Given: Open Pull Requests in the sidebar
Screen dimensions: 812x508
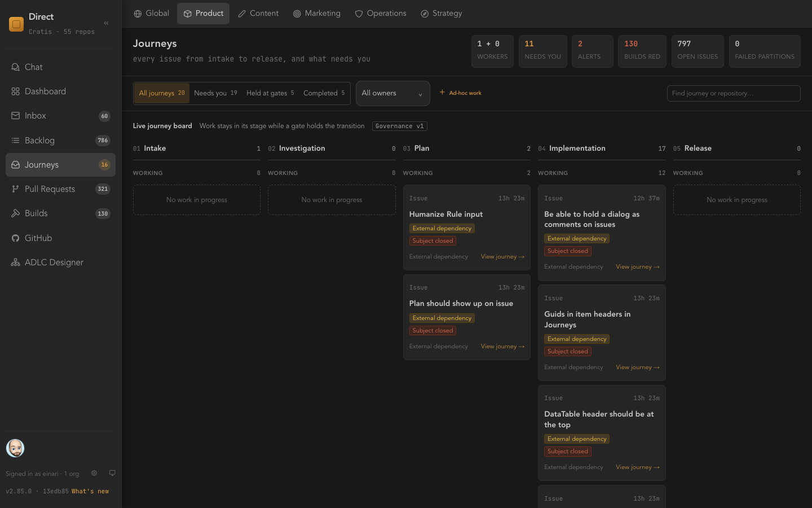Looking at the screenshot, I should point(60,189).
